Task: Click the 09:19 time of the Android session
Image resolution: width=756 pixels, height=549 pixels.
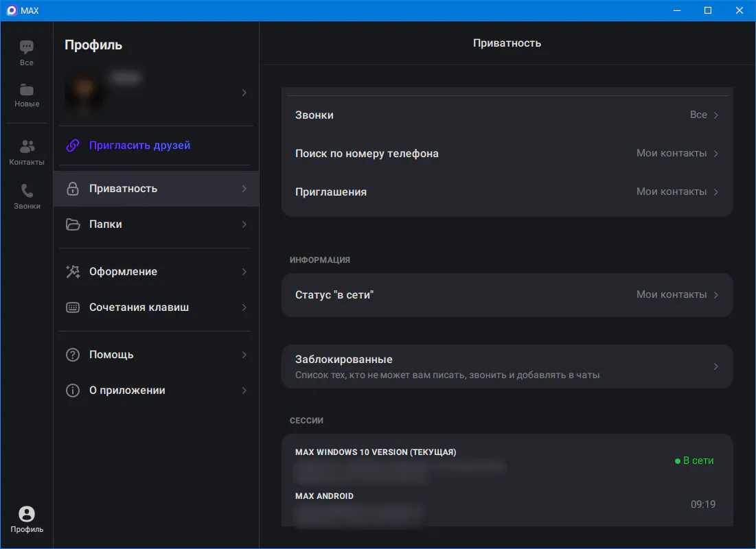Action: pyautogui.click(x=703, y=504)
